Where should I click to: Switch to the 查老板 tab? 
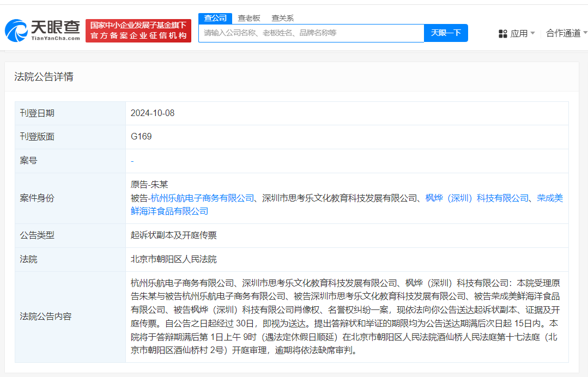(249, 18)
